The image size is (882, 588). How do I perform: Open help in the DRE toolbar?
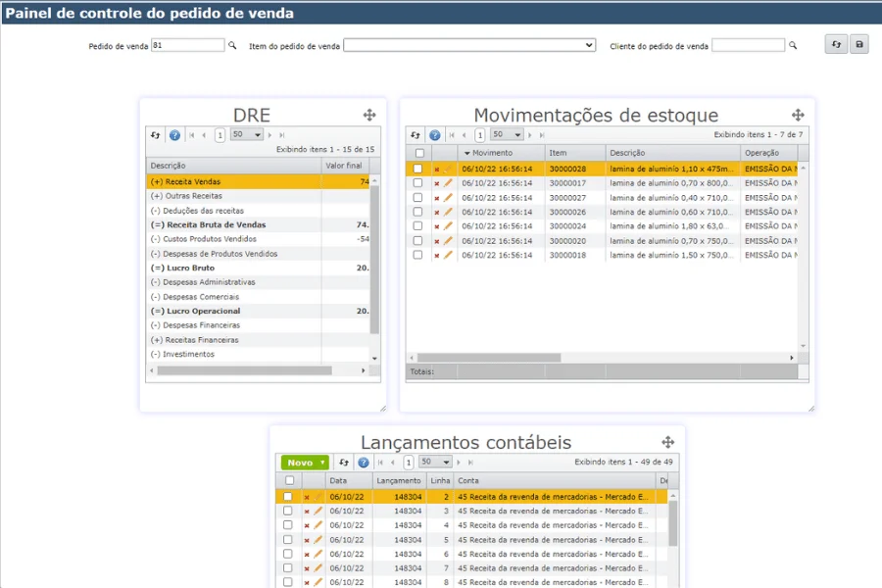[x=175, y=135]
